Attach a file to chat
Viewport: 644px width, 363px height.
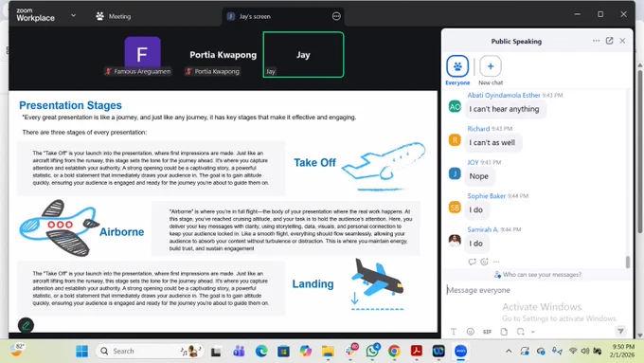504,332
